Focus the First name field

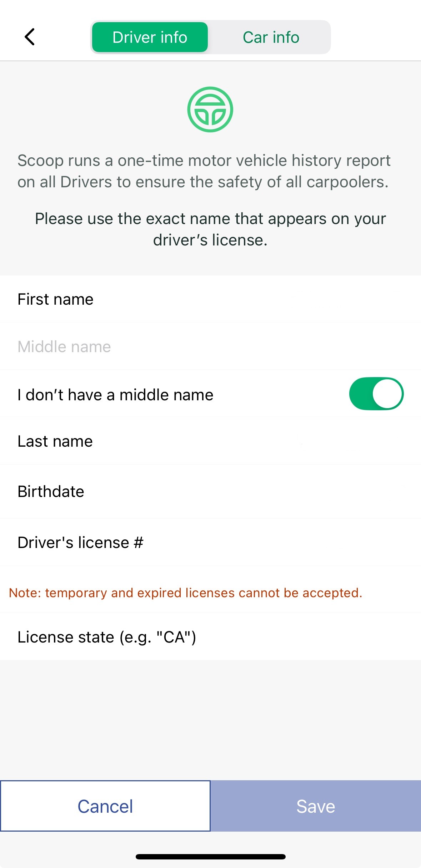(x=210, y=299)
